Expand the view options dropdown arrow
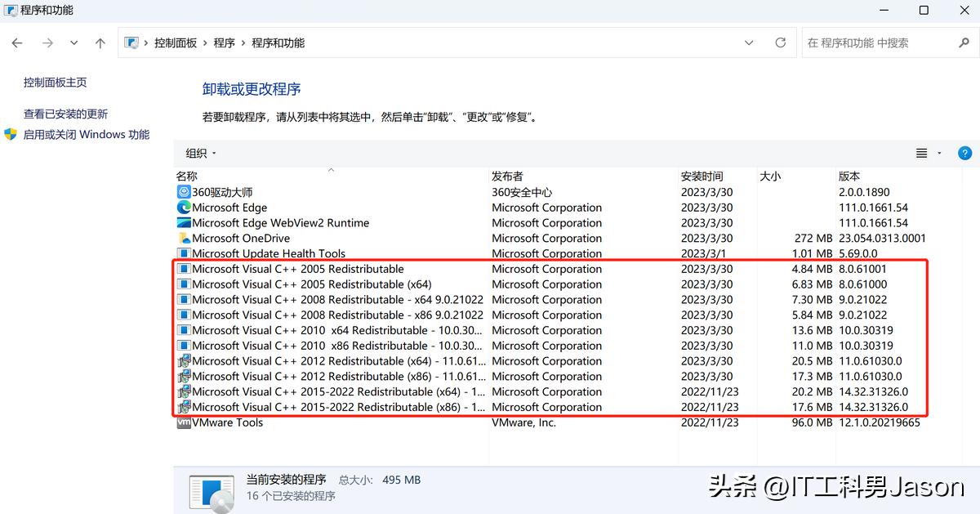The image size is (980, 514). [x=938, y=153]
